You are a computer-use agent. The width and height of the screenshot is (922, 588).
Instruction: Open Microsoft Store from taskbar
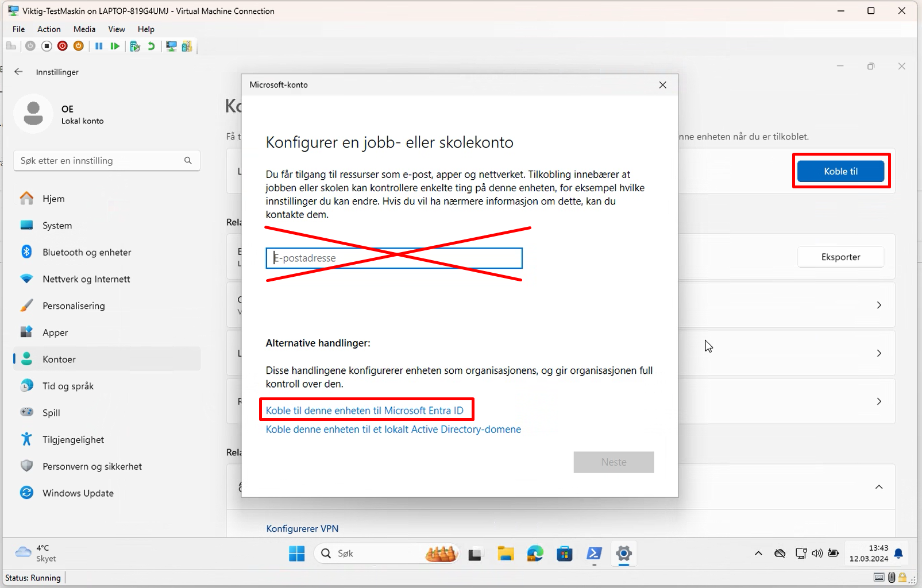[x=565, y=554]
